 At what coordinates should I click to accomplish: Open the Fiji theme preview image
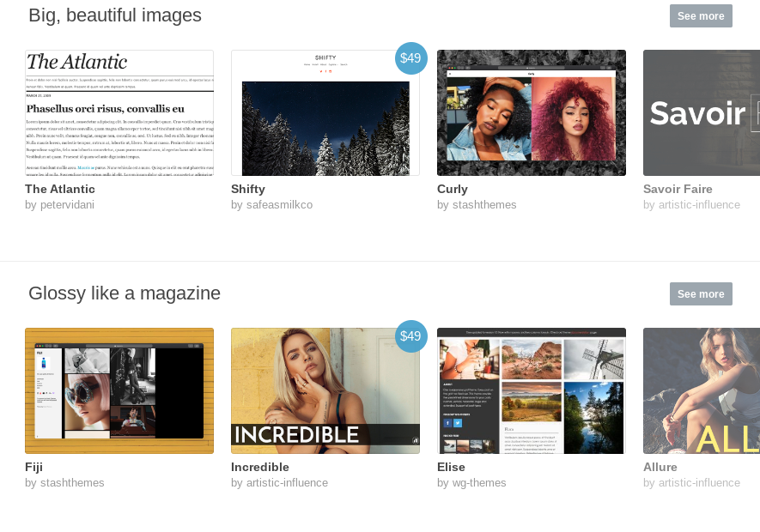(x=119, y=391)
